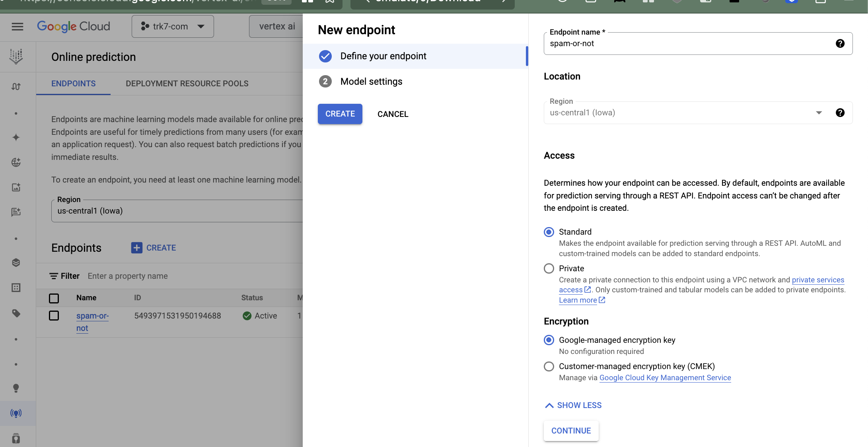Click Cancel to dismiss new endpoint
The width and height of the screenshot is (868, 447).
point(392,113)
